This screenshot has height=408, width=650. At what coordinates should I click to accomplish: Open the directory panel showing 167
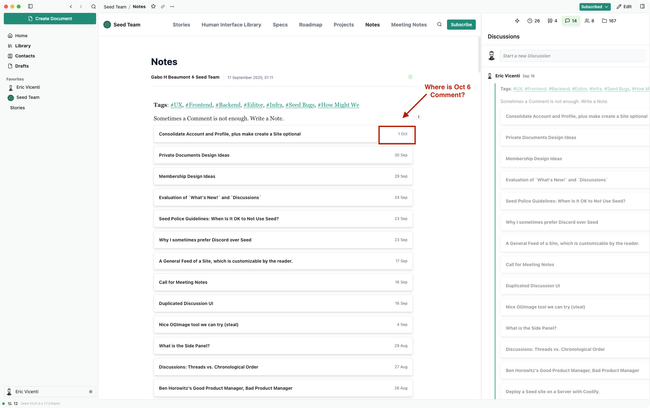coord(609,20)
